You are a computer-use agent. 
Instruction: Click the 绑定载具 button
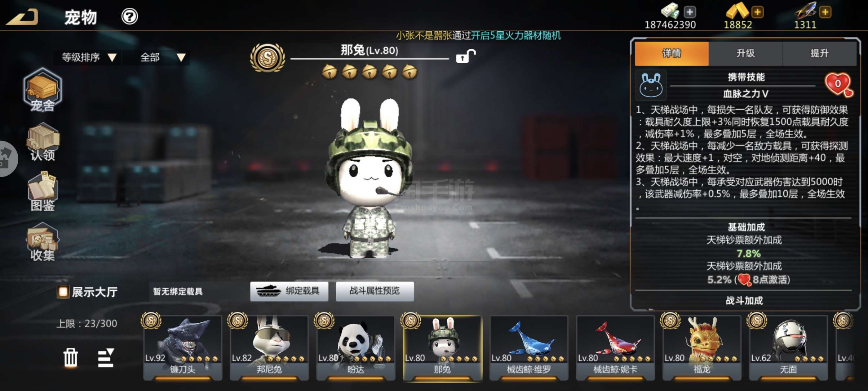pos(289,291)
